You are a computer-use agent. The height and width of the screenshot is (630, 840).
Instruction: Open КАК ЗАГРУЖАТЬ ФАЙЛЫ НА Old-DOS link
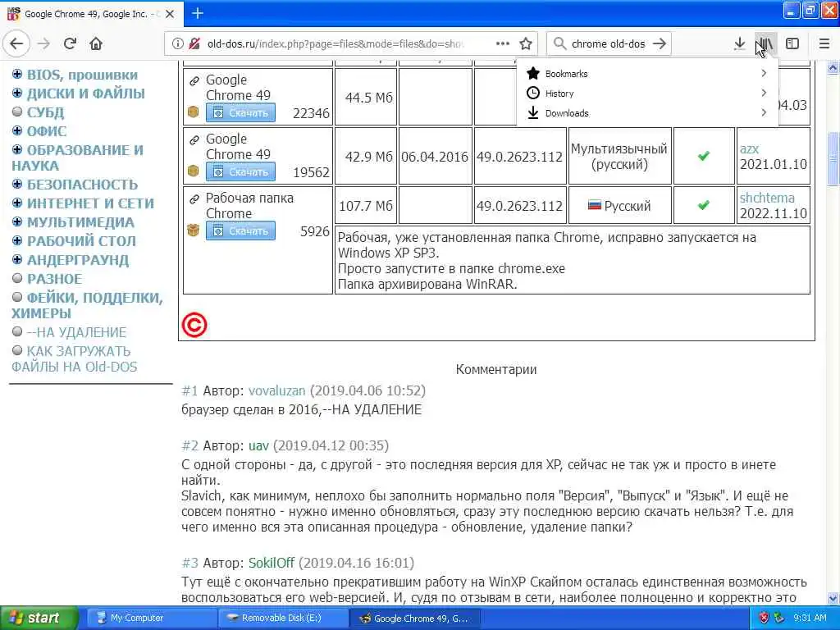tap(75, 359)
